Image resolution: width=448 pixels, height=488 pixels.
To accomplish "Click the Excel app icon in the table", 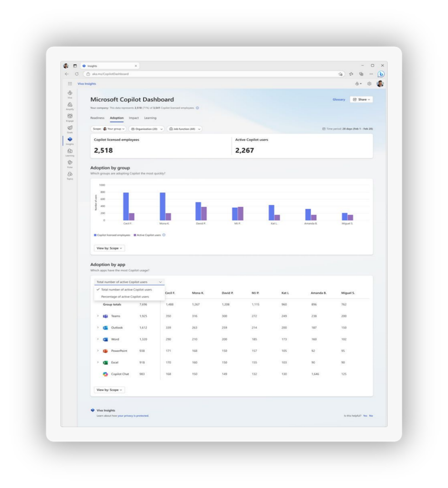I will pyautogui.click(x=106, y=362).
